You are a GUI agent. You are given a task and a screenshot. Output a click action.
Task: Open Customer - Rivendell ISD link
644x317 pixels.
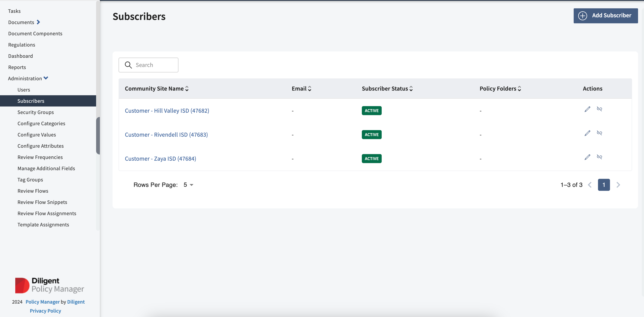pos(166,135)
